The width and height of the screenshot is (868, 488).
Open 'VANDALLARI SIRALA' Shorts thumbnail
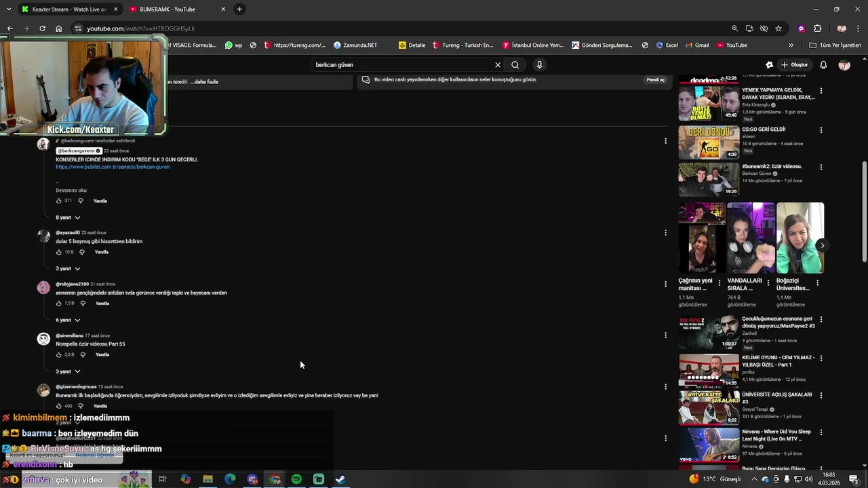(x=751, y=238)
